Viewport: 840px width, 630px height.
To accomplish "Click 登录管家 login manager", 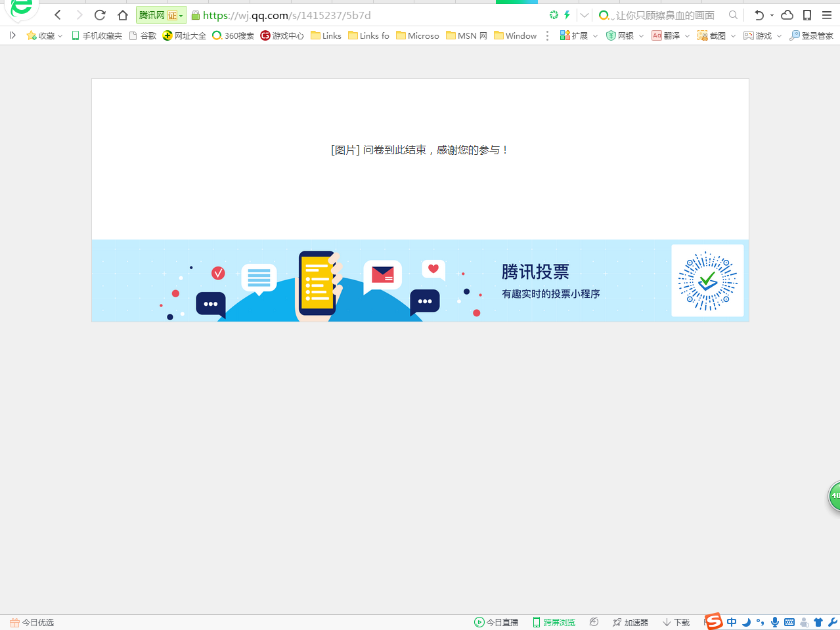I will click(812, 35).
